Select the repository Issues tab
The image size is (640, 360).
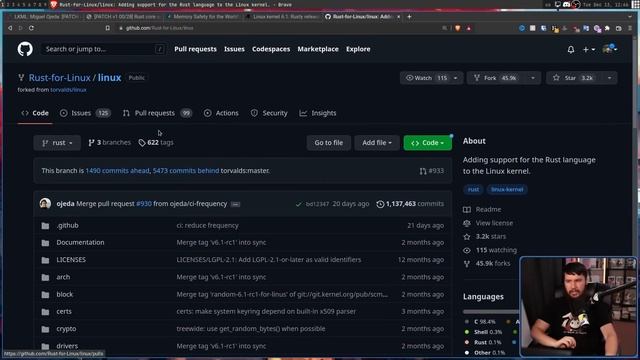(x=85, y=113)
